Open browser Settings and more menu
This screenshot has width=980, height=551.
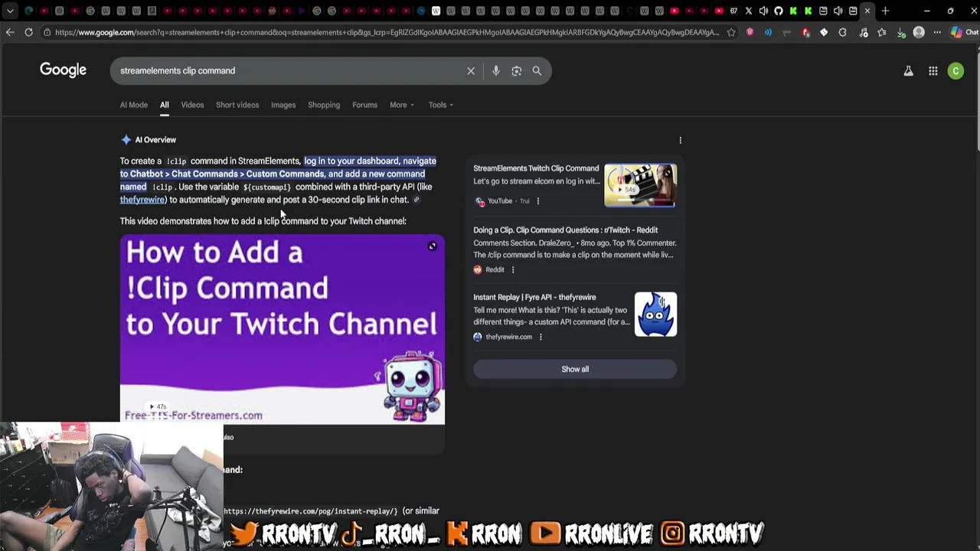tap(937, 32)
